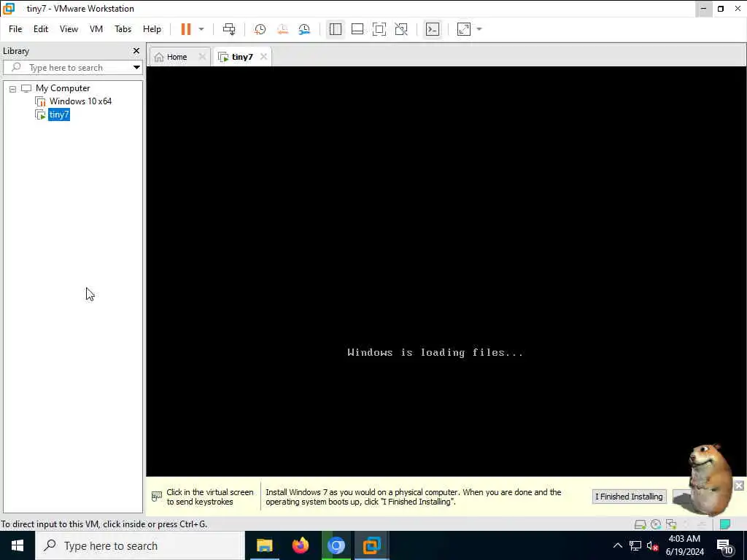Close the Library panel
Image resolution: width=747 pixels, height=560 pixels.
[x=136, y=50]
